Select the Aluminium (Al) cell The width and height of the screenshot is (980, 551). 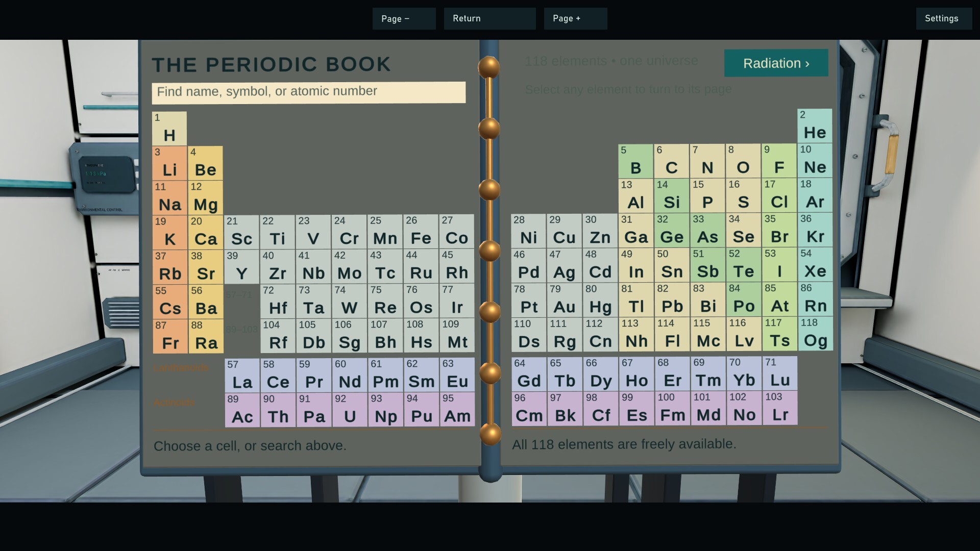point(635,196)
